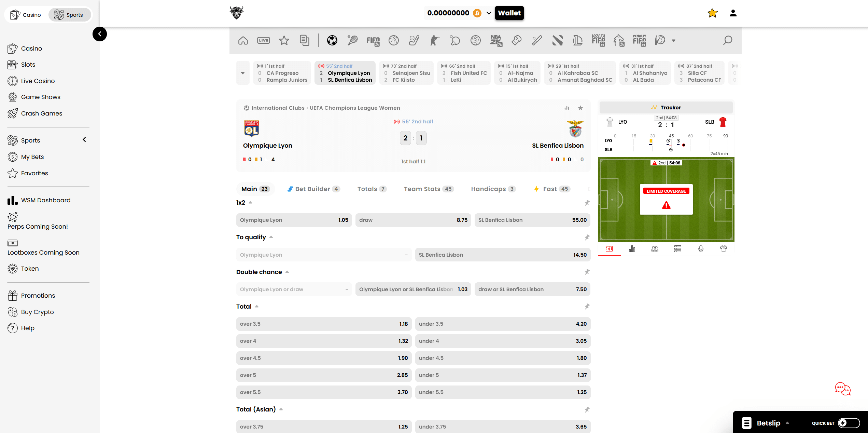868x433 pixels.
Task: Toggle the Quick Bet switch
Action: point(848,423)
